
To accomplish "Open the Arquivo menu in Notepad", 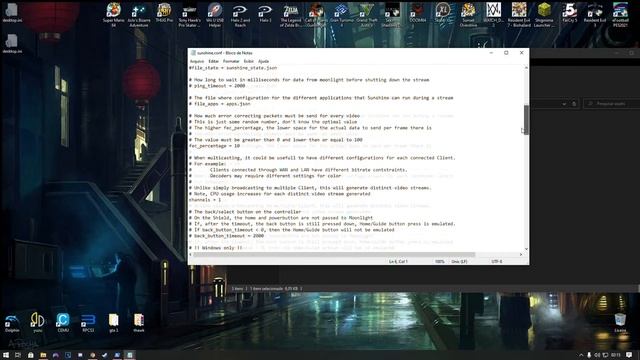I will [197, 61].
